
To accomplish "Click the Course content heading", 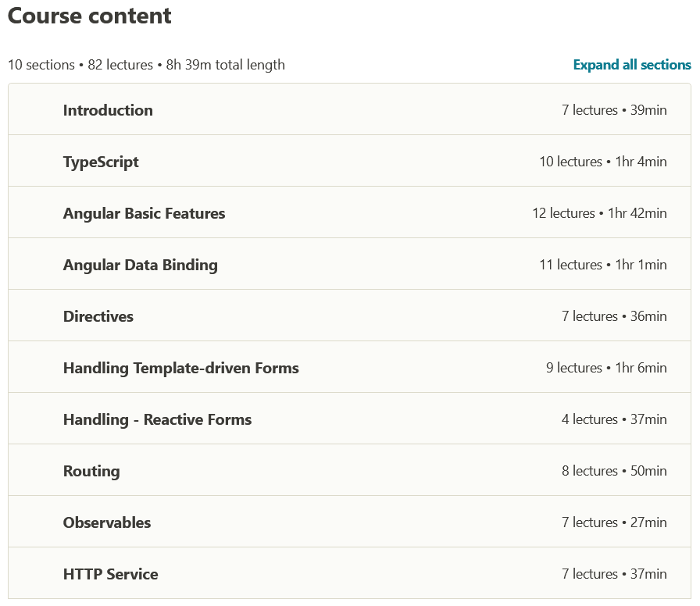I will point(89,16).
